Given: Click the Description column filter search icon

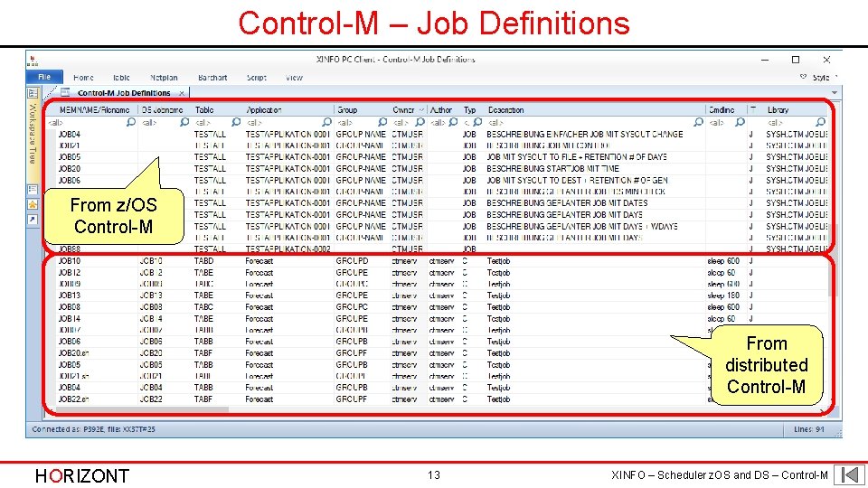Looking at the screenshot, I should [698, 122].
